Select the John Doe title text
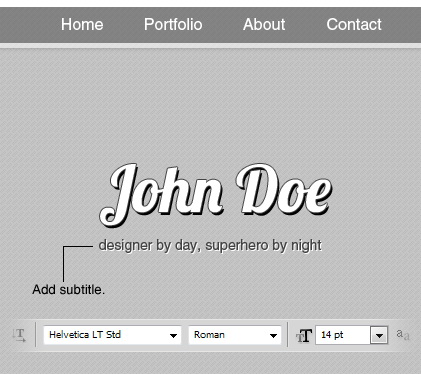421x374 pixels. pyautogui.click(x=216, y=195)
